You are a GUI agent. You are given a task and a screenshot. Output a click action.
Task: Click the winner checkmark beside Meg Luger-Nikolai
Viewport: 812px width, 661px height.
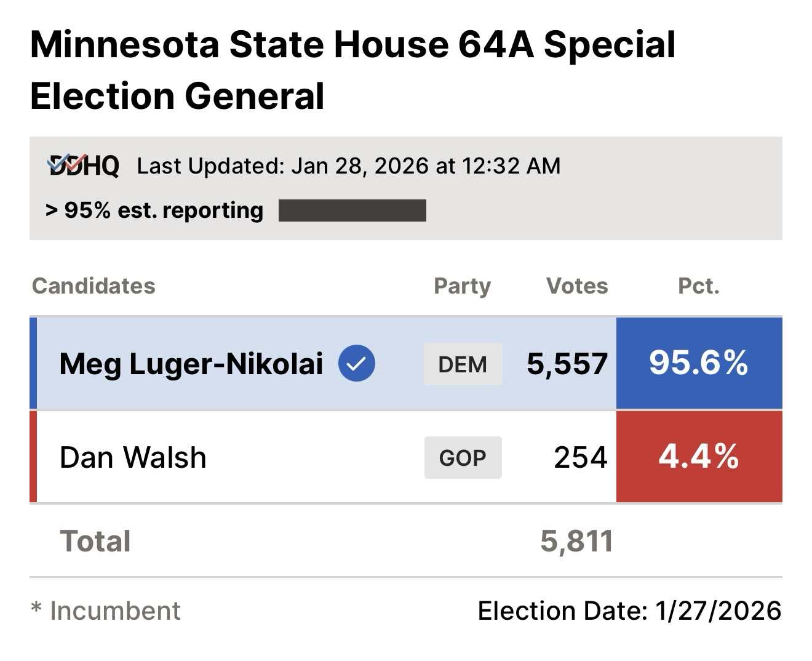point(357,363)
